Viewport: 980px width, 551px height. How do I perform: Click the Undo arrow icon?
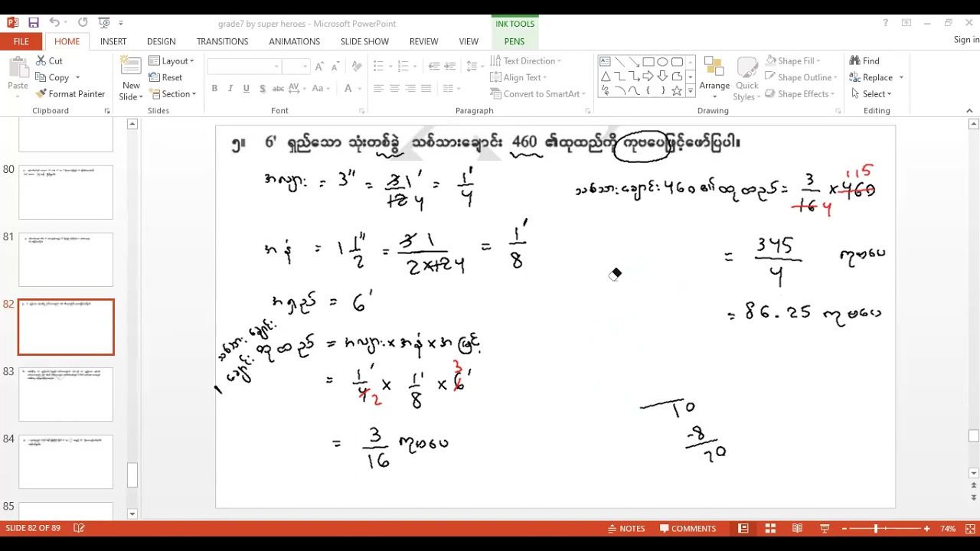tap(54, 23)
